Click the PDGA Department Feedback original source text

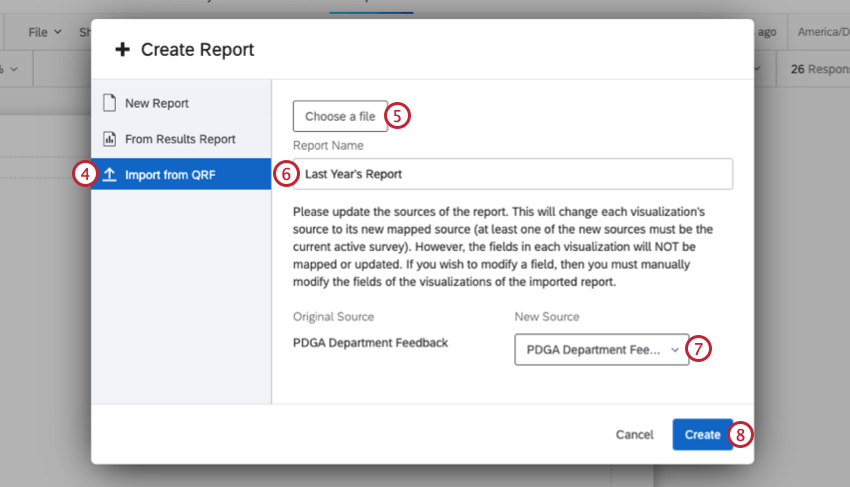pyautogui.click(x=370, y=343)
